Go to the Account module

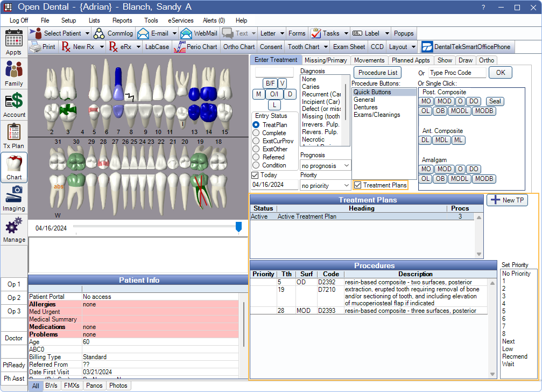pyautogui.click(x=13, y=105)
